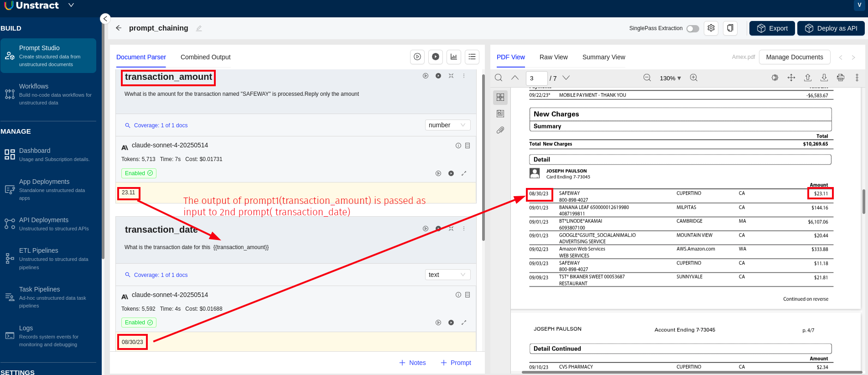Switch to the Raw View tab
Image resolution: width=868 pixels, height=375 pixels.
click(554, 57)
